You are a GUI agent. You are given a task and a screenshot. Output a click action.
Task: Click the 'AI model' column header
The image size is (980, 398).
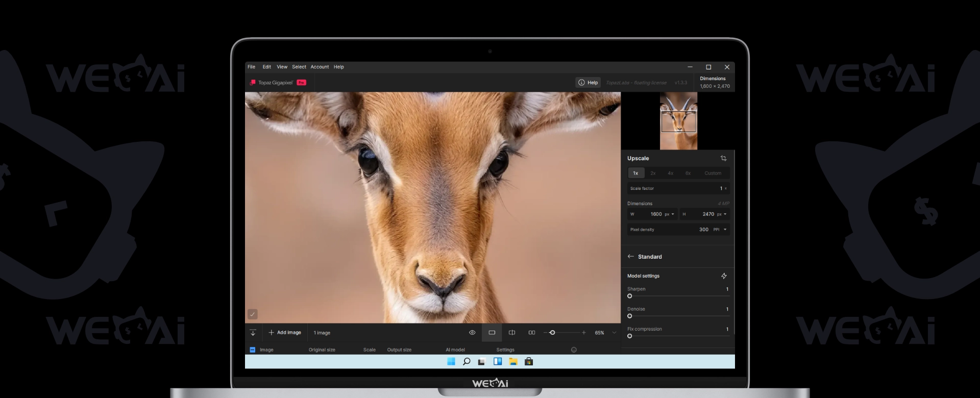(455, 350)
